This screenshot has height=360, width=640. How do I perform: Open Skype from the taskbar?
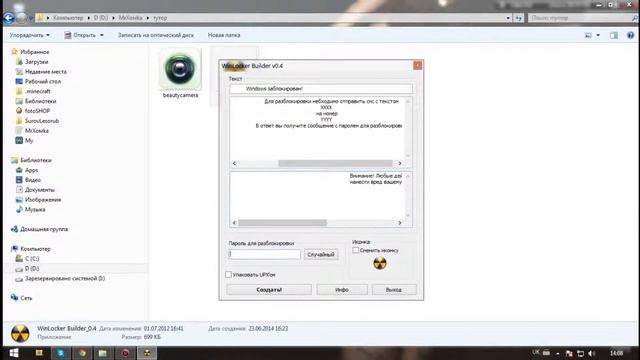pyautogui.click(x=60, y=353)
